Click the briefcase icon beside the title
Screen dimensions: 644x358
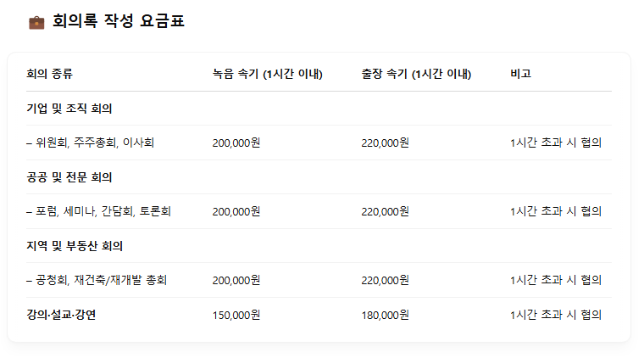tap(36, 23)
